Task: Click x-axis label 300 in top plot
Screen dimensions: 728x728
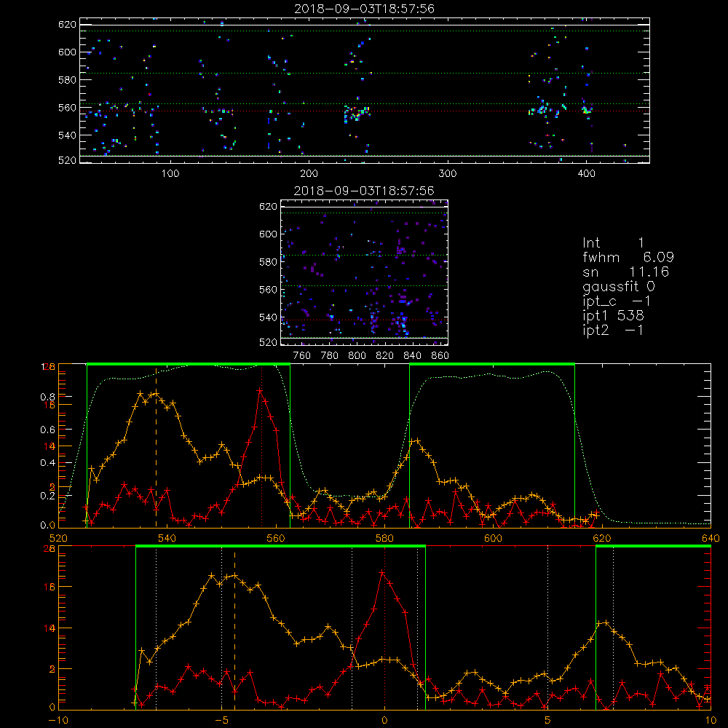Action: click(x=448, y=174)
